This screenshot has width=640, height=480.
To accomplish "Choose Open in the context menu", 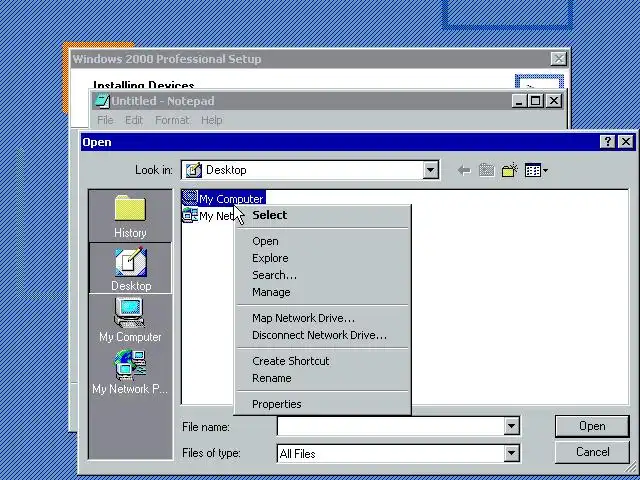I will pyautogui.click(x=322, y=241).
